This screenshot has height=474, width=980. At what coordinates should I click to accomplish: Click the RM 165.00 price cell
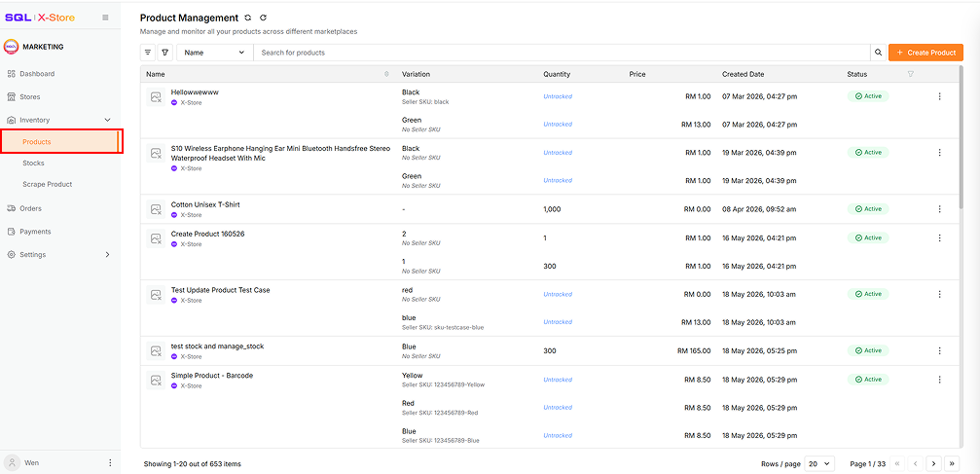coord(694,350)
